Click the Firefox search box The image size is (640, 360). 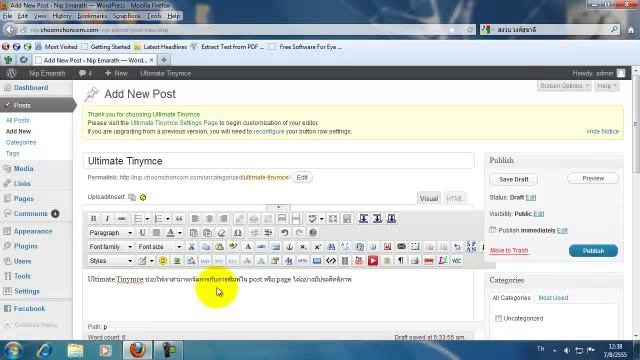[549, 30]
